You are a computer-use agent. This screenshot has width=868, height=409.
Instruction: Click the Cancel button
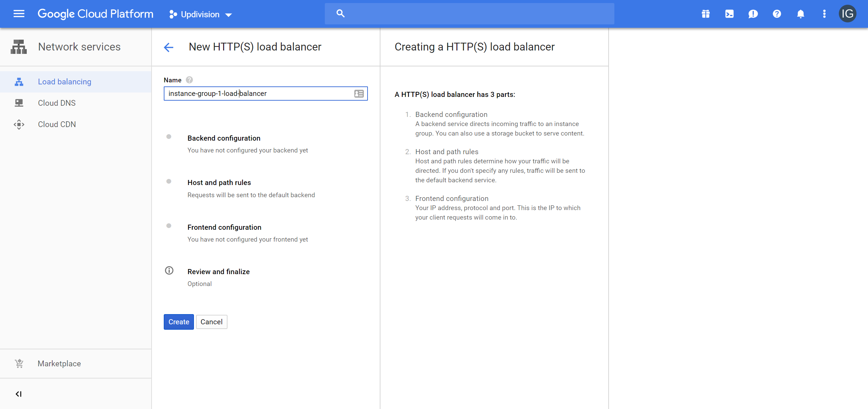click(x=212, y=322)
